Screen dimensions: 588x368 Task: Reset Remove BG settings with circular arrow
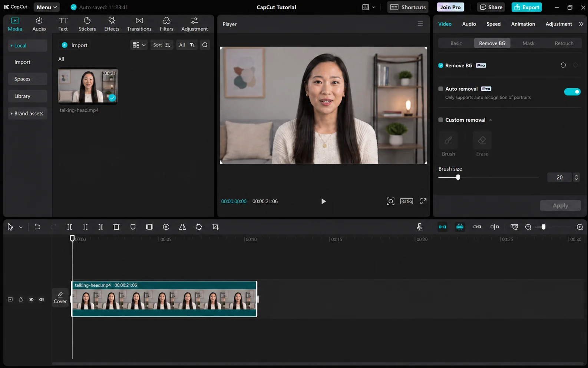(x=563, y=65)
